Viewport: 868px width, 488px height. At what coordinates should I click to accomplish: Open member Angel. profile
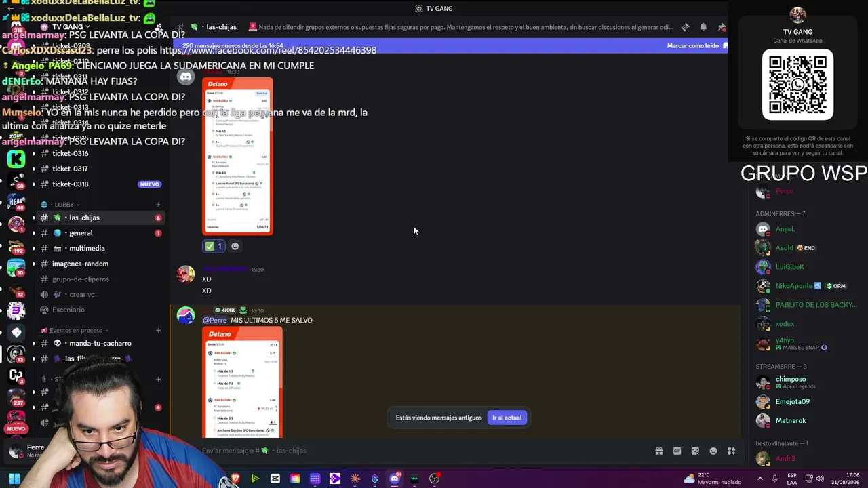click(x=807, y=229)
